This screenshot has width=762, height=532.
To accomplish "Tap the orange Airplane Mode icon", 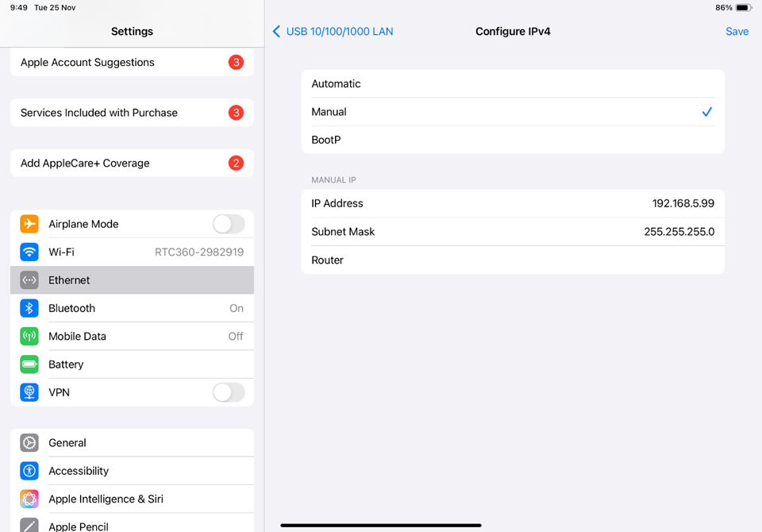I will (x=29, y=224).
